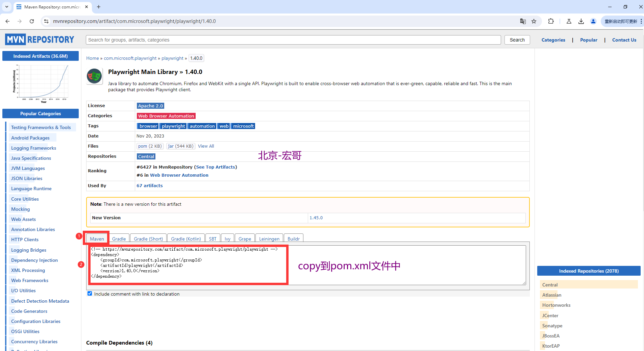Image resolution: width=644 pixels, height=351 pixels.
Task: Open the Ivy tab
Action: point(227,239)
